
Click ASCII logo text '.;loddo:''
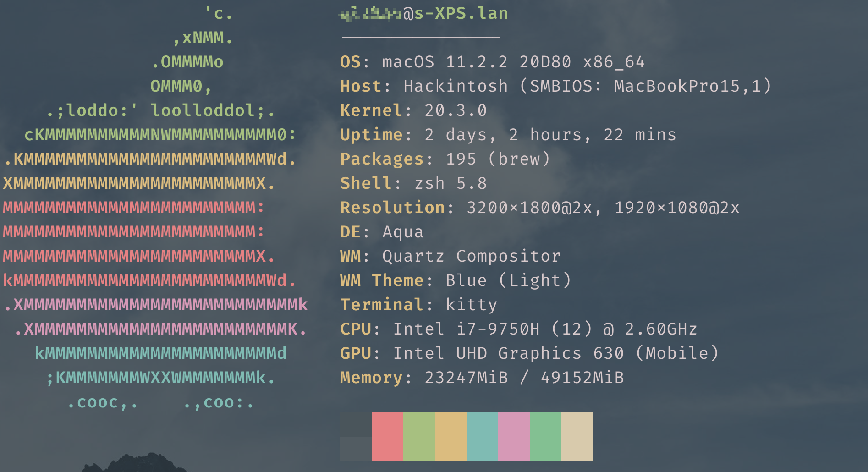pyautogui.click(x=92, y=110)
